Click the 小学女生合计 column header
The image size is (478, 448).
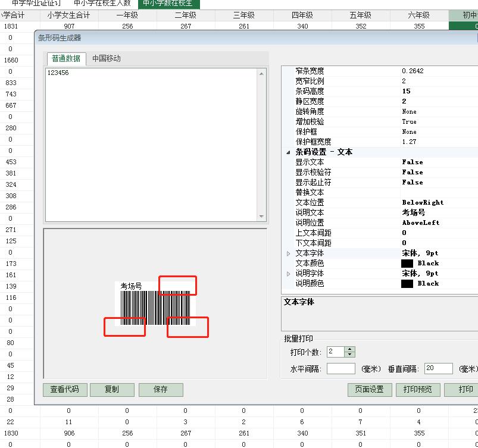coord(69,15)
